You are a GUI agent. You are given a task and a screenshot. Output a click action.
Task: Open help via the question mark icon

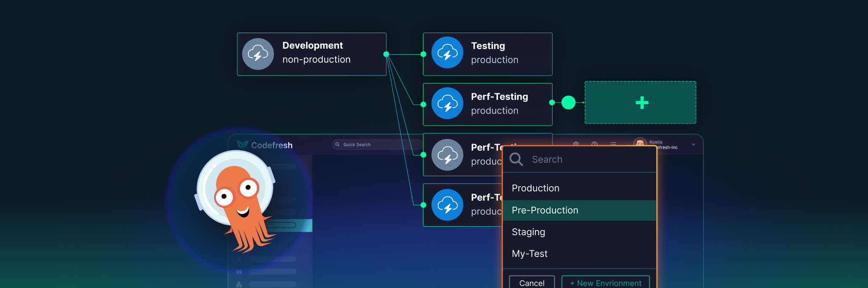[x=595, y=144]
